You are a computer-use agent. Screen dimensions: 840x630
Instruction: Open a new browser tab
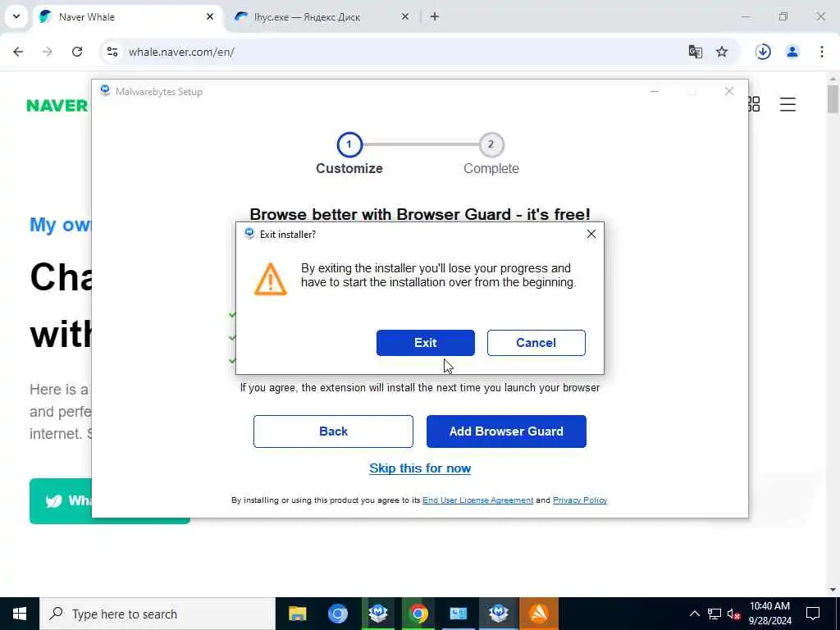click(x=435, y=17)
